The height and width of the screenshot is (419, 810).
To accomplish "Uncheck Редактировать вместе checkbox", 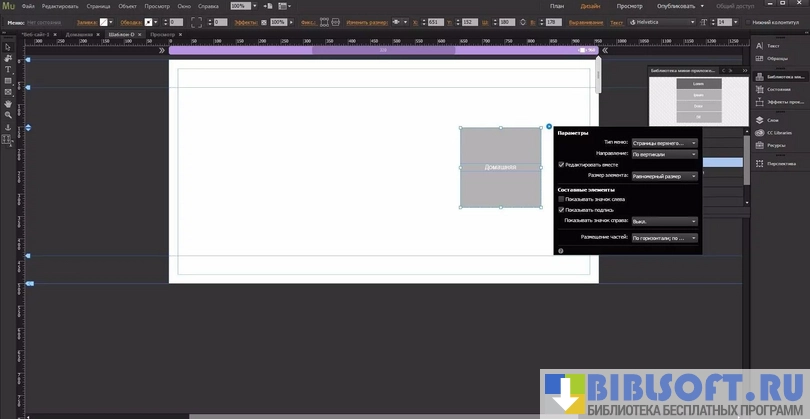I will pyautogui.click(x=561, y=164).
